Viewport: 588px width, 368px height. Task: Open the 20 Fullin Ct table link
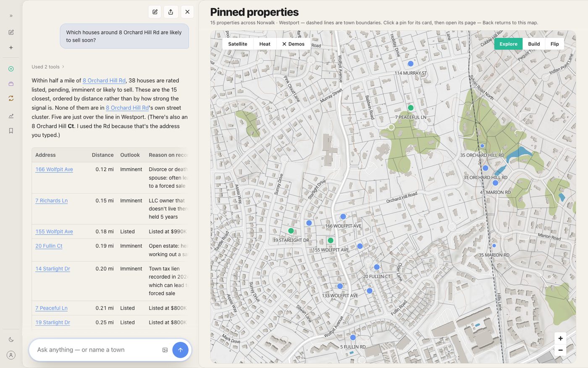(49, 246)
